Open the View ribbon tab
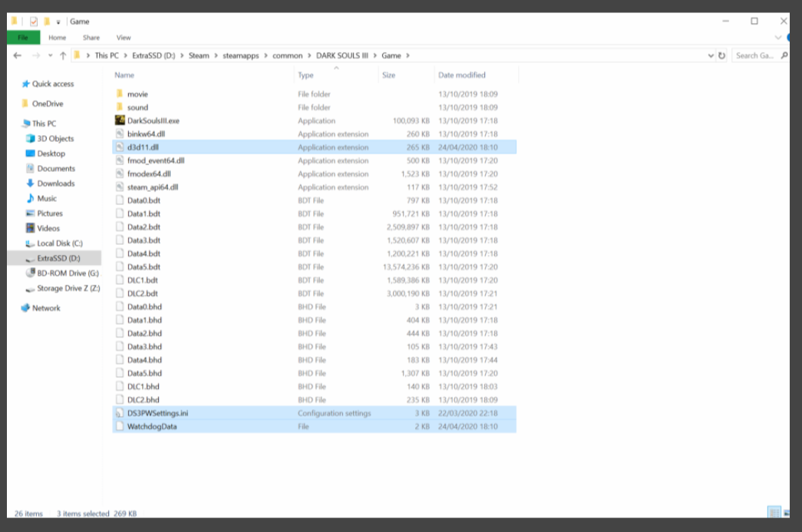The height and width of the screenshot is (532, 802). [x=124, y=38]
